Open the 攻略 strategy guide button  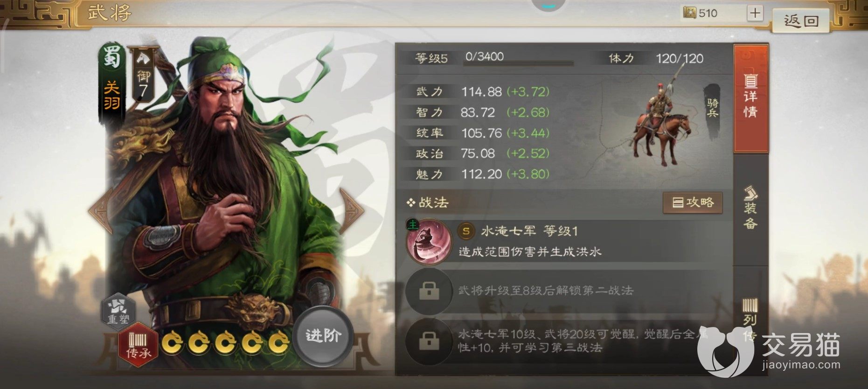693,202
